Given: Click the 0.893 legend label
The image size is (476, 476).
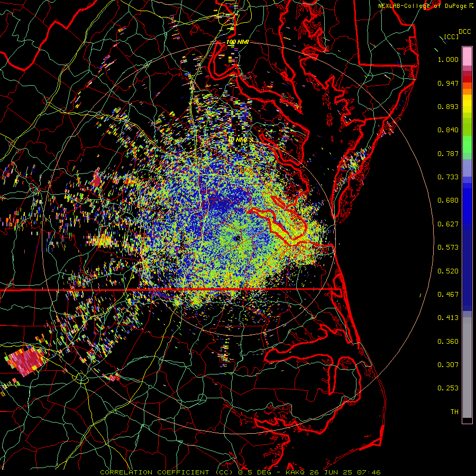Looking at the screenshot, I should click(x=448, y=106).
